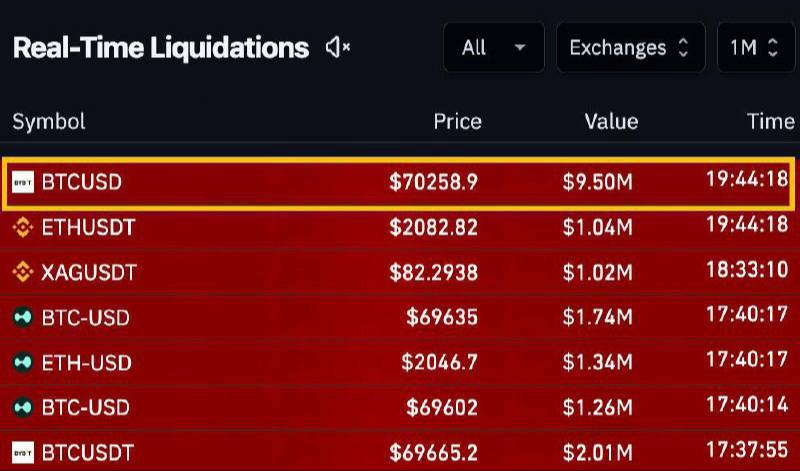This screenshot has height=471, width=800.
Task: Click the Binance icon beside XAGUSDT
Action: (x=23, y=272)
